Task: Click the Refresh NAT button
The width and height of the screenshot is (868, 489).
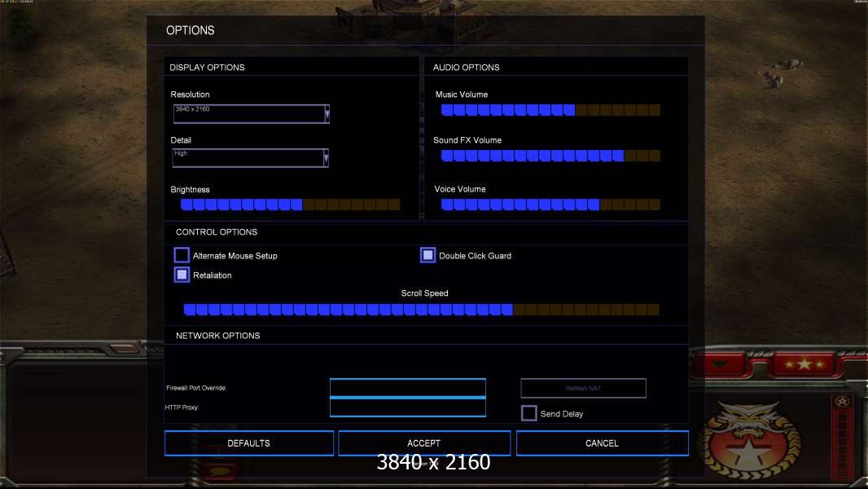Action: coord(583,388)
